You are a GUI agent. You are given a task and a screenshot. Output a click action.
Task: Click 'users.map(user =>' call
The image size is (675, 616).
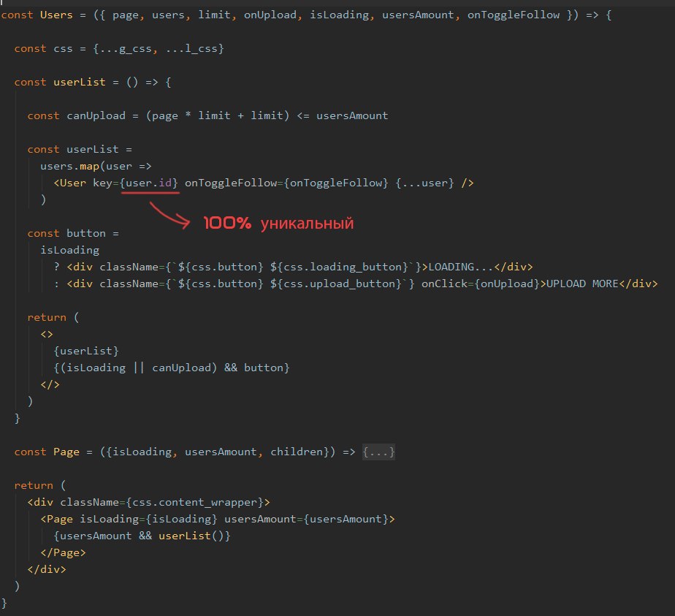(96, 166)
